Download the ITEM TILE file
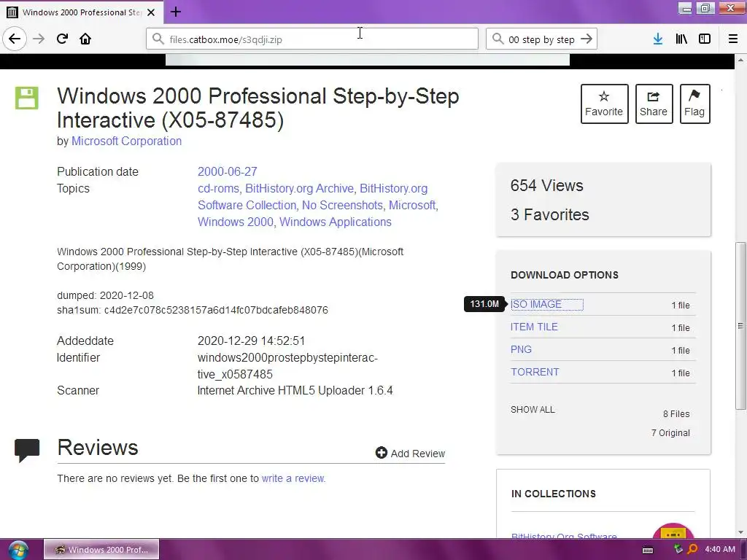This screenshot has height=560, width=747. click(x=534, y=327)
